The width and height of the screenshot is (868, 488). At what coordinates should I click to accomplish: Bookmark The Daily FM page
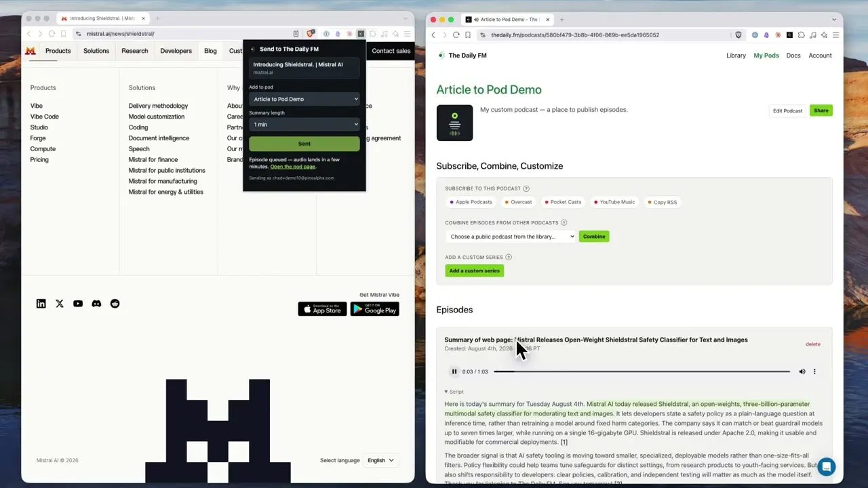coord(468,35)
